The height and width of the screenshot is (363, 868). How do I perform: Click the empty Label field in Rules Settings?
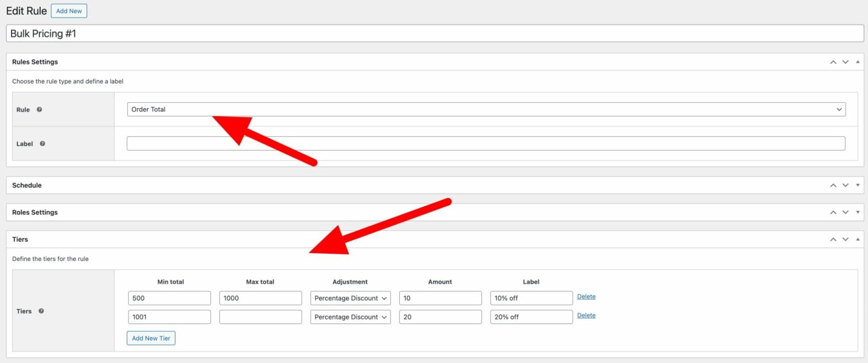tap(486, 144)
